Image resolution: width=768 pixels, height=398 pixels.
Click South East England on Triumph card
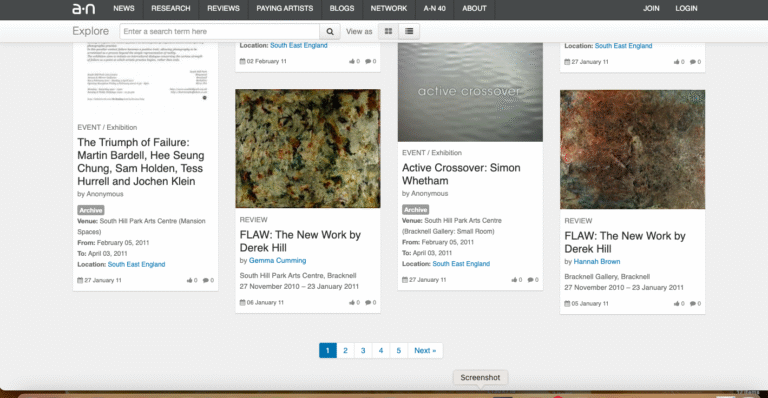click(136, 264)
